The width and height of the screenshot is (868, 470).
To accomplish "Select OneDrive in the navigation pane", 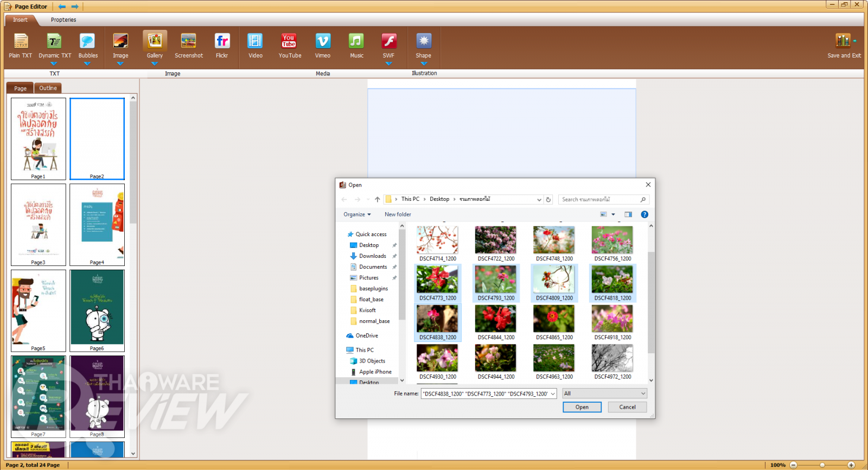I will click(x=367, y=336).
